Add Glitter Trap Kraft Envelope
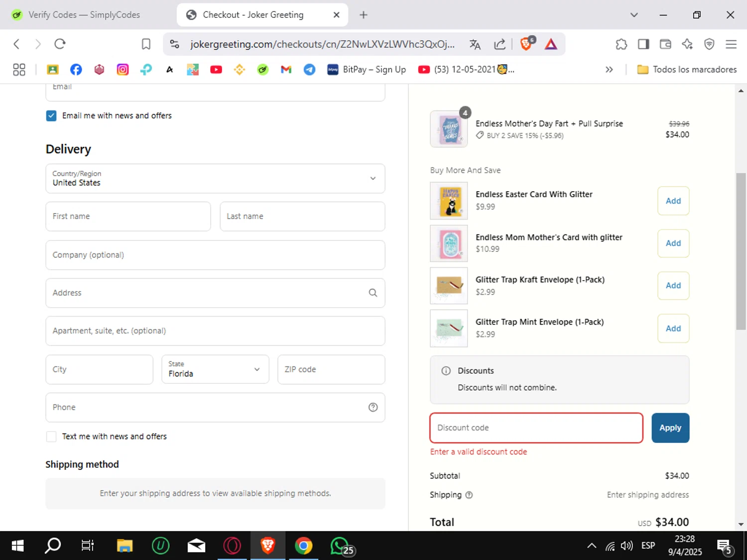747x560 pixels. (x=673, y=286)
